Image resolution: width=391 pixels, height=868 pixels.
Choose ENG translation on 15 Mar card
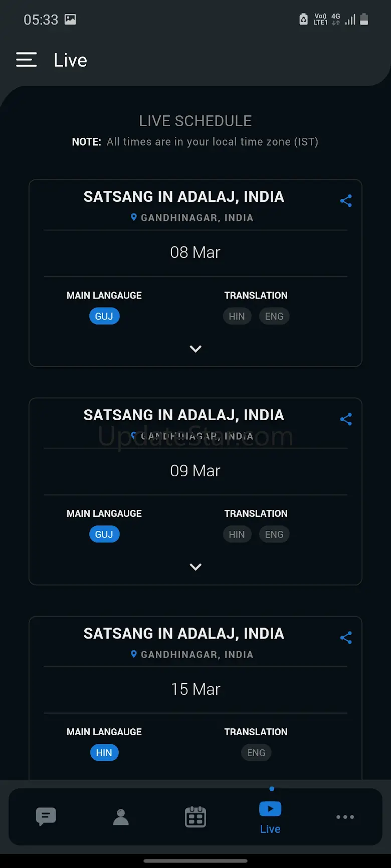(256, 753)
